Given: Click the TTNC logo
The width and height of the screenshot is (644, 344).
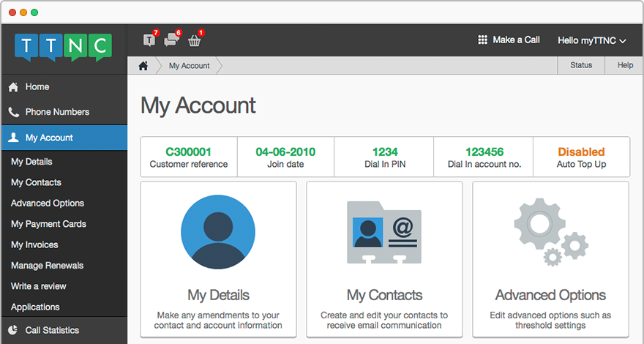Looking at the screenshot, I should (63, 48).
